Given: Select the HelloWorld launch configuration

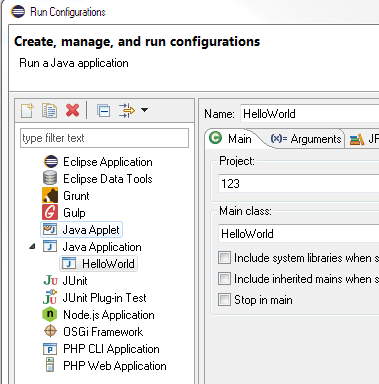Looking at the screenshot, I should click(x=98, y=264).
